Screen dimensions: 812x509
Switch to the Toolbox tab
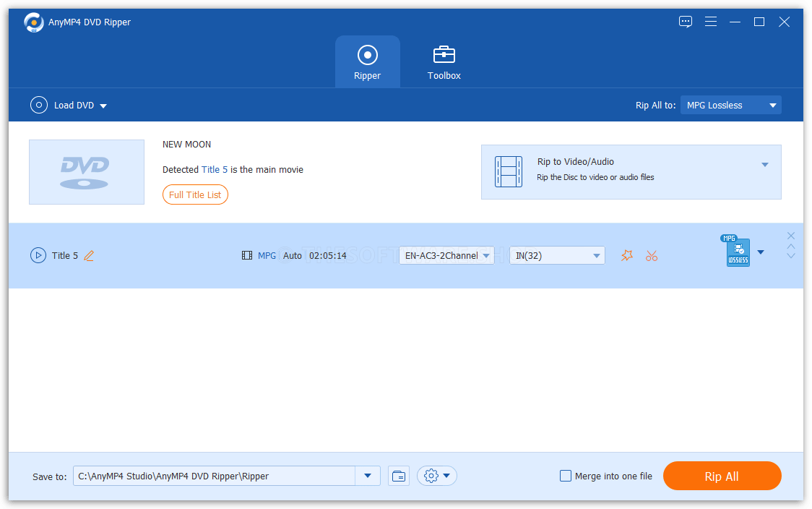pos(444,61)
